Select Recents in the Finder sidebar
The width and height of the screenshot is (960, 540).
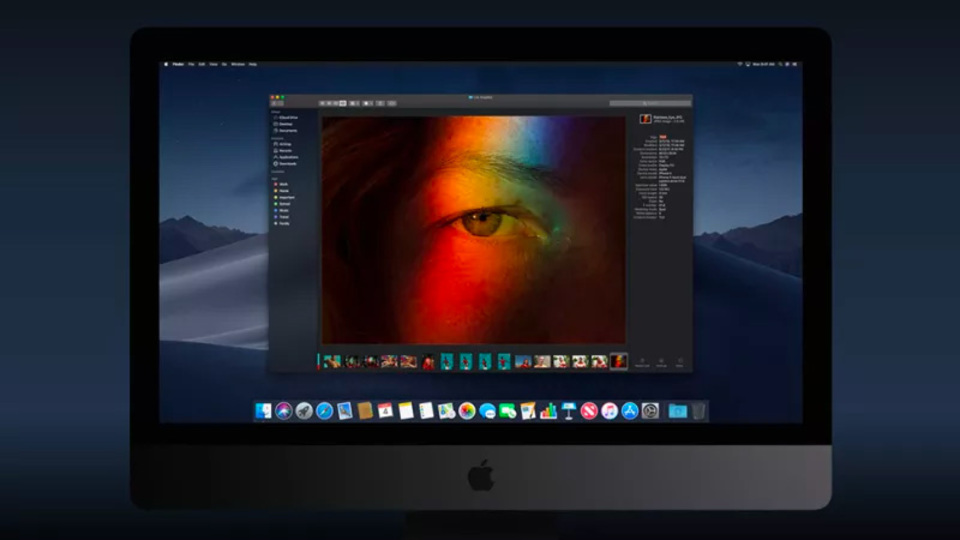(283, 151)
